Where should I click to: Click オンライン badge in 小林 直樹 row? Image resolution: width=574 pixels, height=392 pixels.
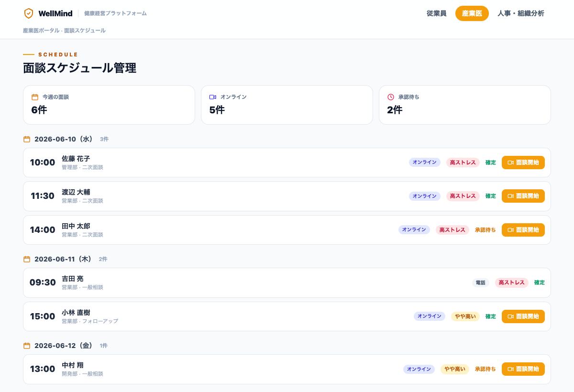point(430,316)
